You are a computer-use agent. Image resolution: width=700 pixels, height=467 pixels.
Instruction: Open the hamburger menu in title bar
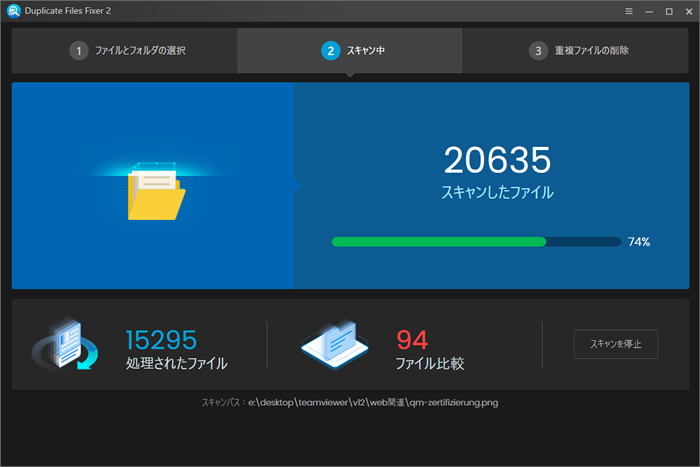629,11
